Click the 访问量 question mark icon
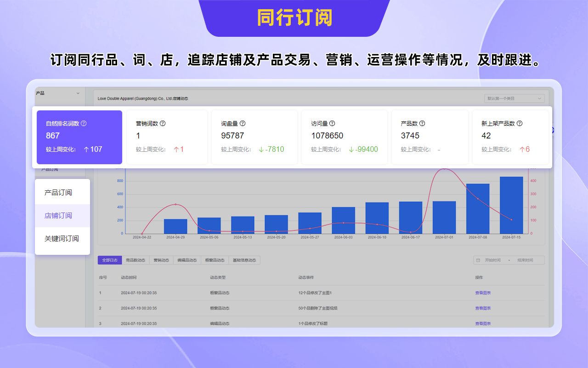This screenshot has width=588, height=368. (x=333, y=123)
